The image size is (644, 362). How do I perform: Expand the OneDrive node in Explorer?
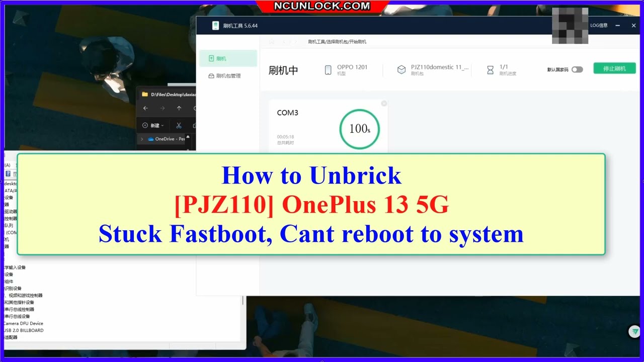[x=142, y=139]
